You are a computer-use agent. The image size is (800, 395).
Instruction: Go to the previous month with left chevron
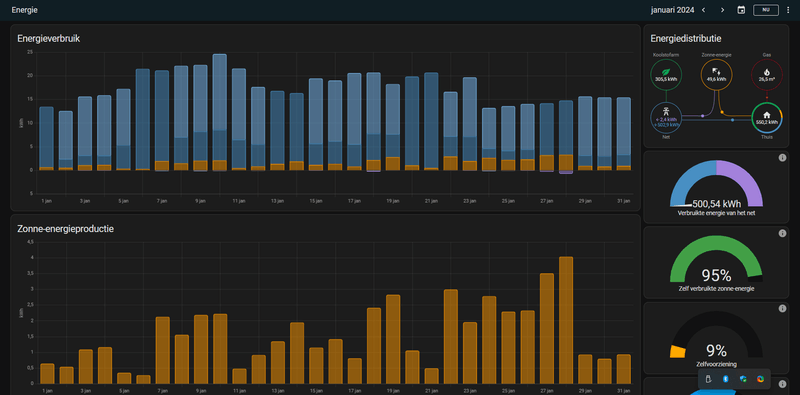(x=704, y=10)
